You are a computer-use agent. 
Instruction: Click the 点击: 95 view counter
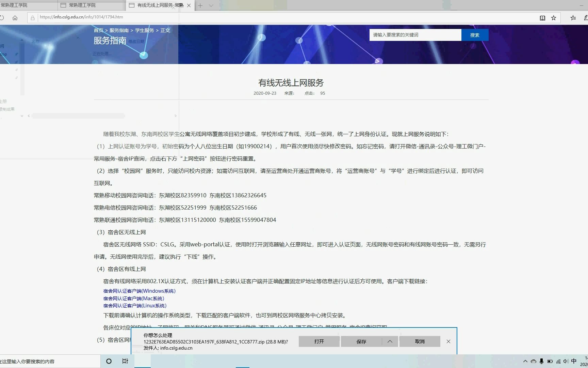315,93
